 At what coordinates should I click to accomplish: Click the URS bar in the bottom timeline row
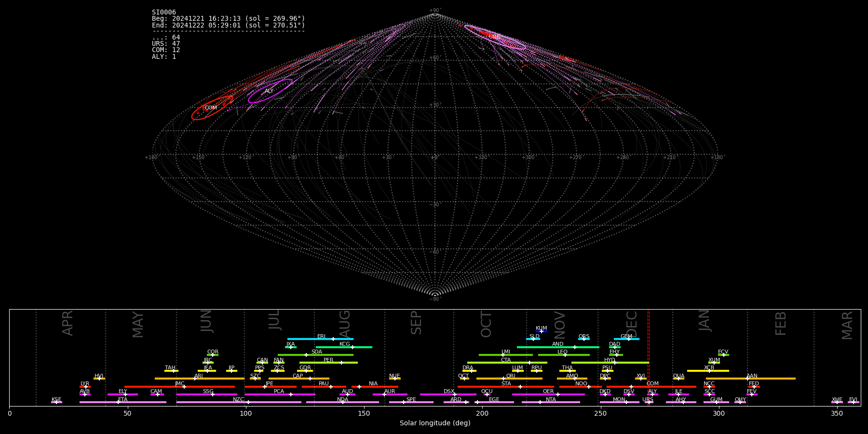point(649,402)
